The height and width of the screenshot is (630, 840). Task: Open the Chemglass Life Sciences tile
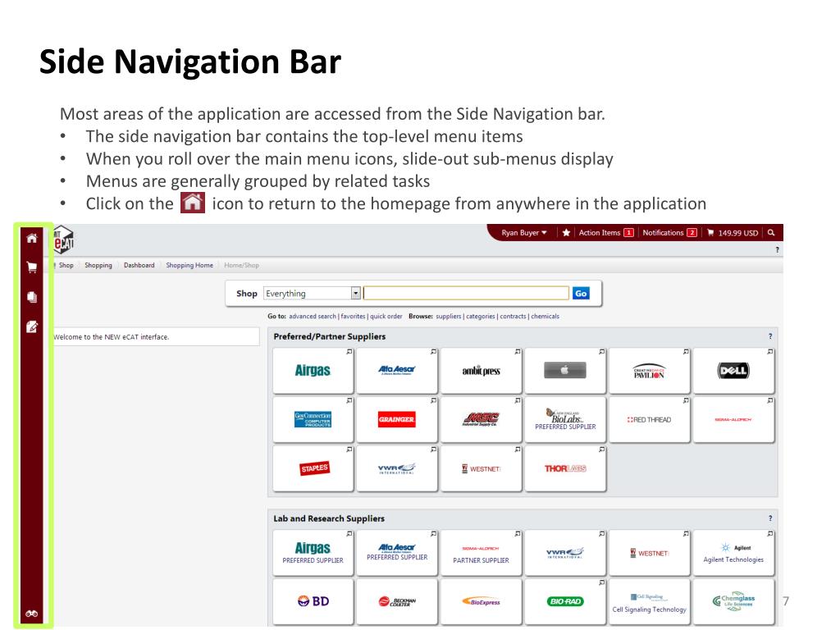pos(733,601)
